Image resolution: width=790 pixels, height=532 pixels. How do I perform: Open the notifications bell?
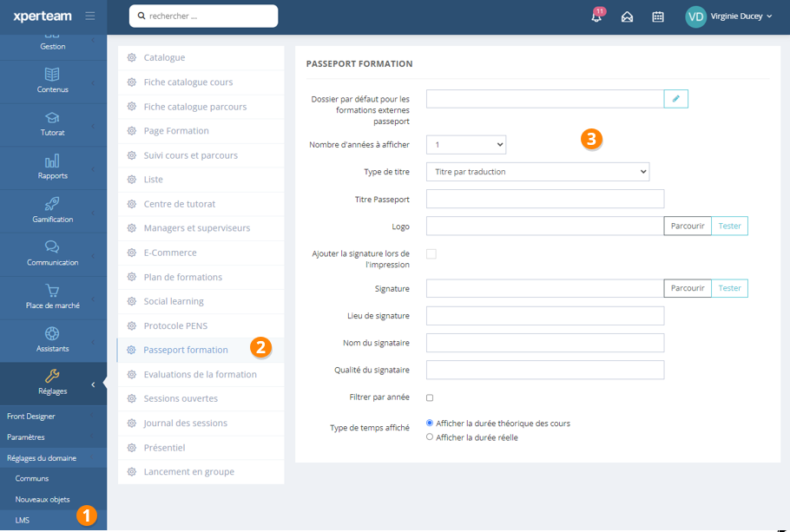point(597,16)
